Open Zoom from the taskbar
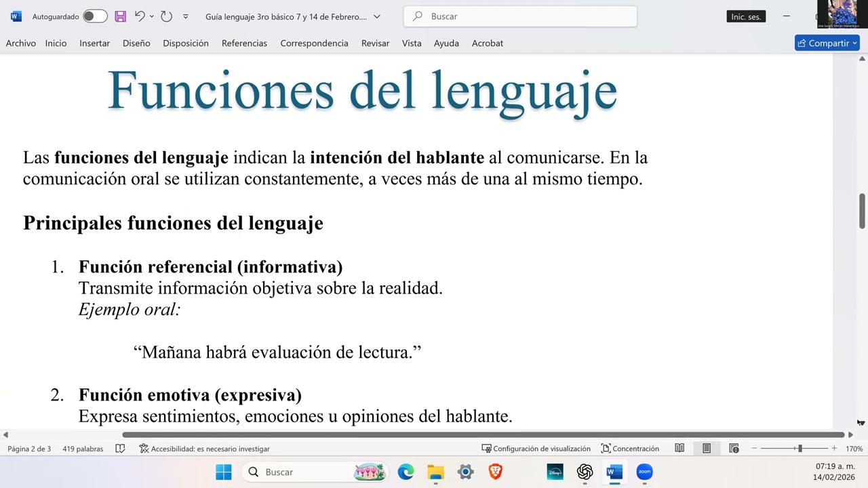The height and width of the screenshot is (488, 868). pos(644,472)
